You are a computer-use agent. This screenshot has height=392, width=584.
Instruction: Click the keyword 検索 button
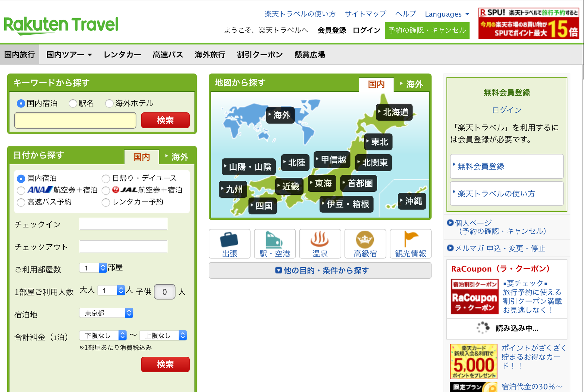(165, 120)
